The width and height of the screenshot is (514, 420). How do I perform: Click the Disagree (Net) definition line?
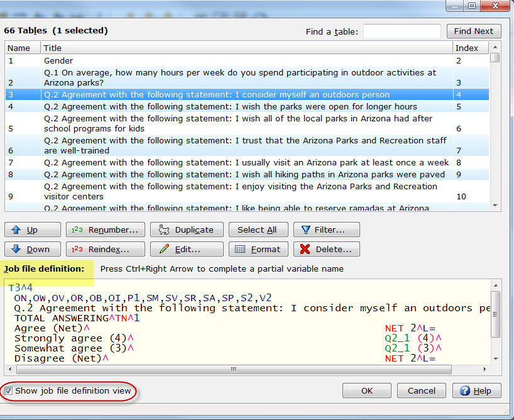click(x=62, y=358)
